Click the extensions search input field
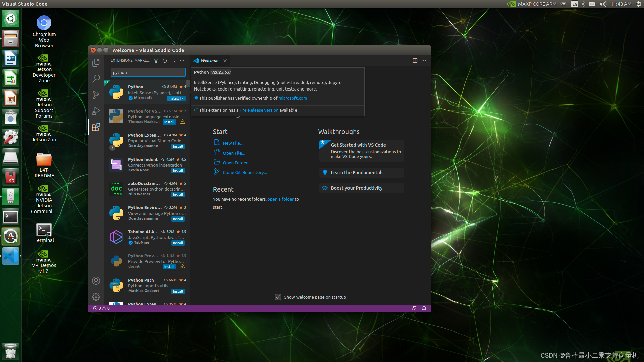The height and width of the screenshot is (362, 644). [148, 72]
